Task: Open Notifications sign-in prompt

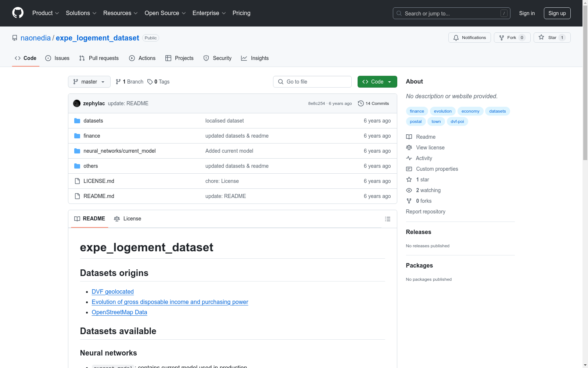Action: pyautogui.click(x=470, y=38)
